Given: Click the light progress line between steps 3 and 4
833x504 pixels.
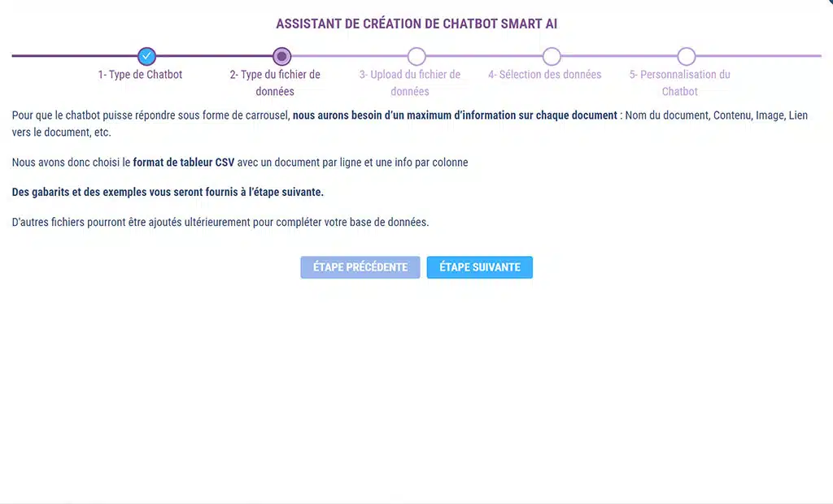Looking at the screenshot, I should 484,56.
